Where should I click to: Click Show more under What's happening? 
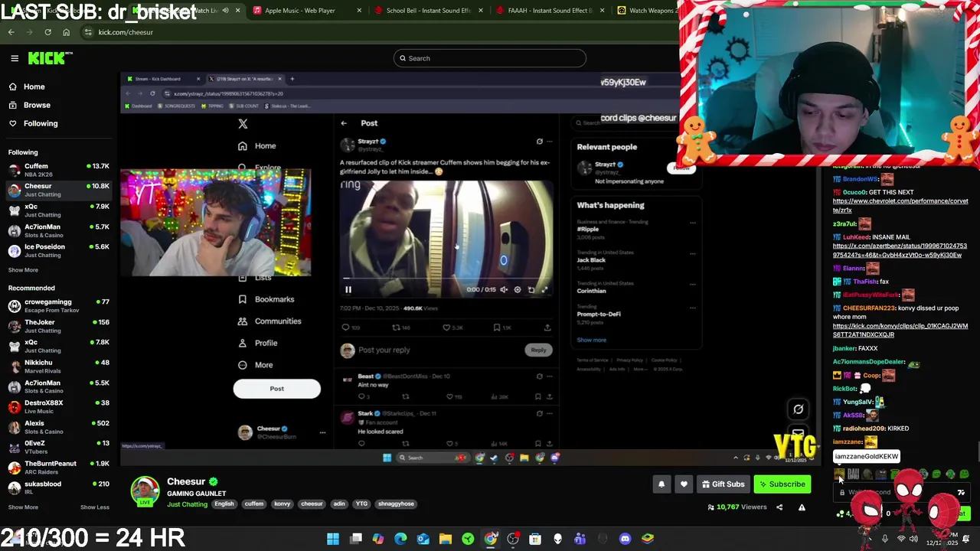591,340
